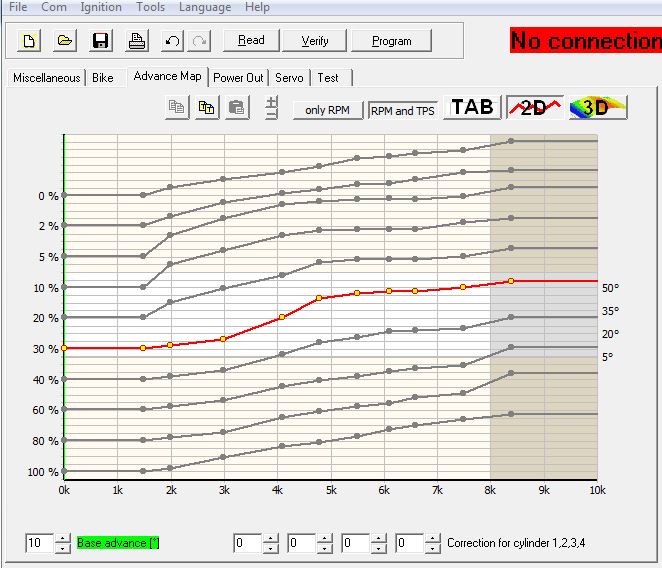Click second cylinder correction field
662x568 pixels.
(301, 543)
